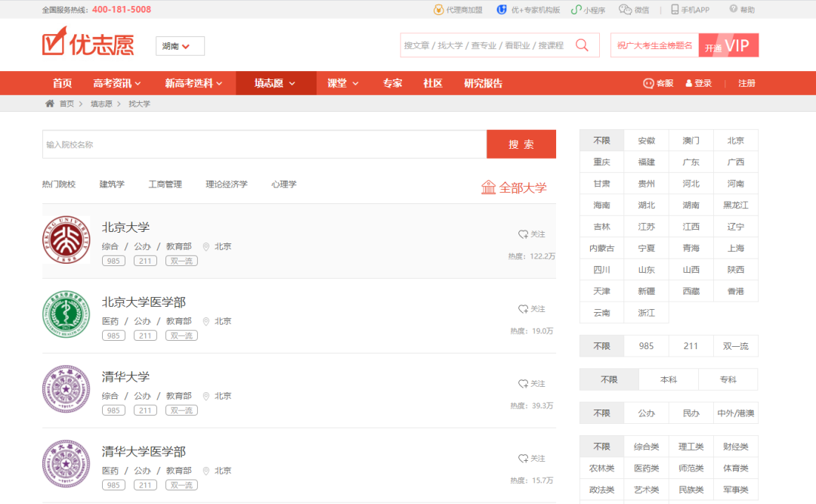Open the 专家 nav item

(392, 83)
